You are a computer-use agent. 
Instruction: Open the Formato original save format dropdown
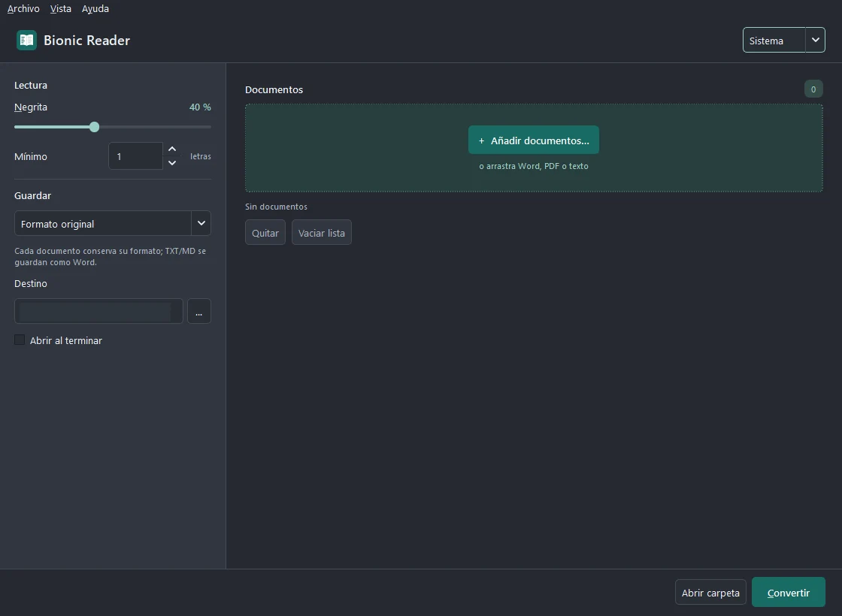[112, 224]
